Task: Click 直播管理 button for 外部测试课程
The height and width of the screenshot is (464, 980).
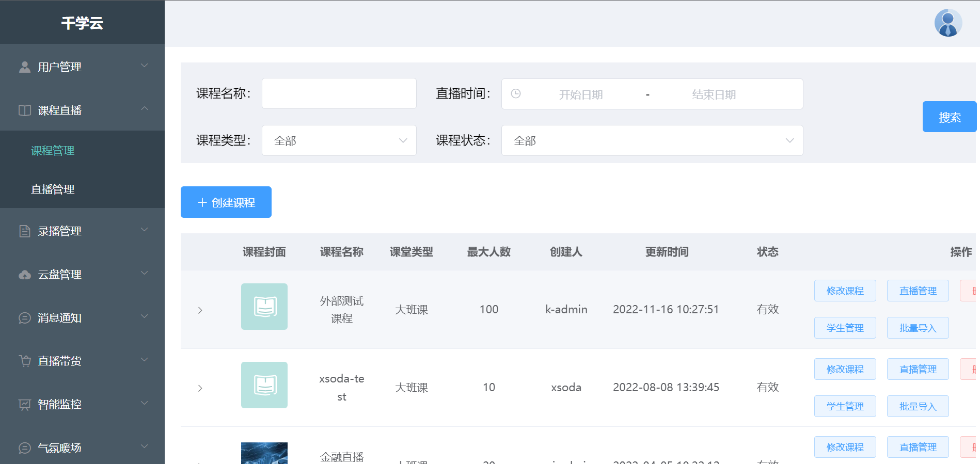Action: click(x=918, y=291)
